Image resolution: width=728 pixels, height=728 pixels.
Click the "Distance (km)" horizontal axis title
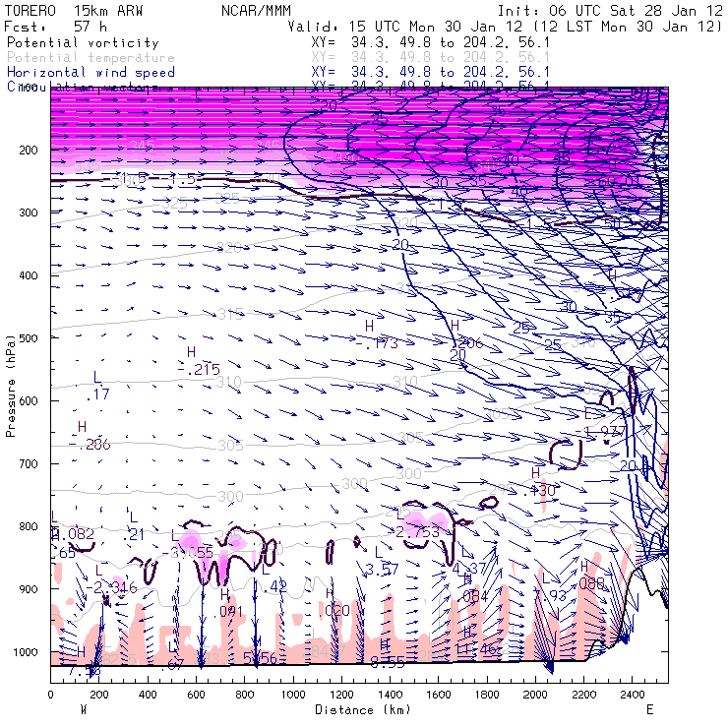click(363, 709)
